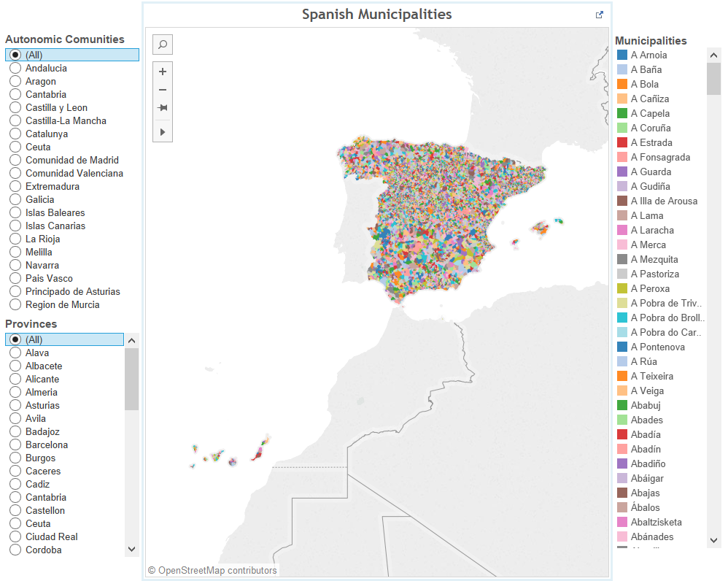Image resolution: width=728 pixels, height=581 pixels.
Task: Highlight A Illa de Arousa legend entry
Action: 664,201
